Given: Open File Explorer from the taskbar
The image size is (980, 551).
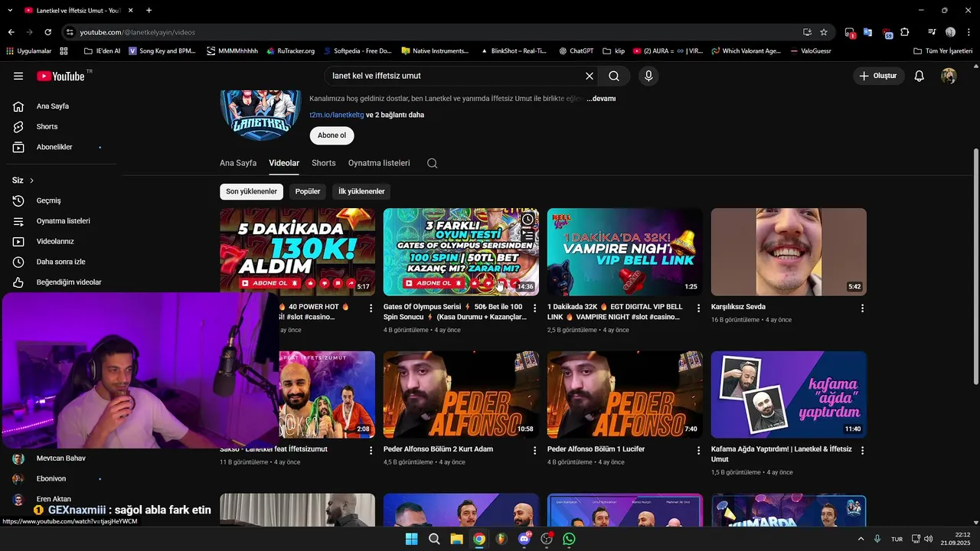Looking at the screenshot, I should pyautogui.click(x=456, y=539).
